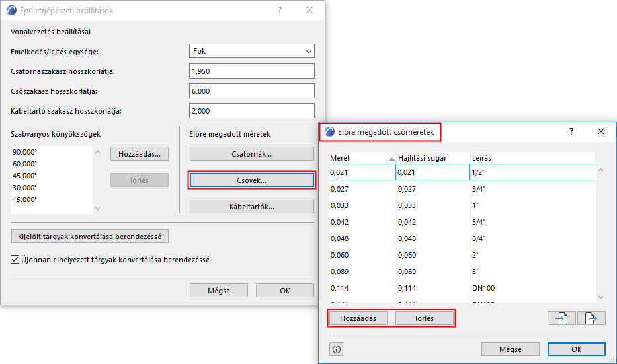617x364 pixels.
Task: Select the row described as 3"
Action: tap(462, 272)
